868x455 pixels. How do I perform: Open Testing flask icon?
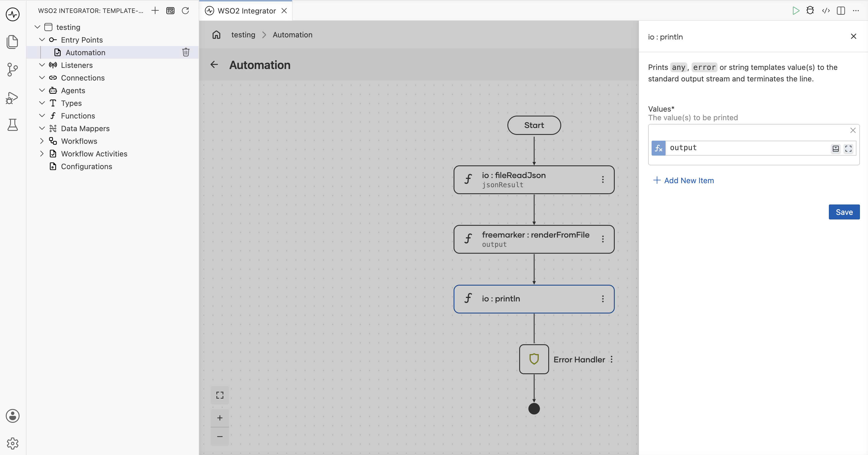(12, 125)
